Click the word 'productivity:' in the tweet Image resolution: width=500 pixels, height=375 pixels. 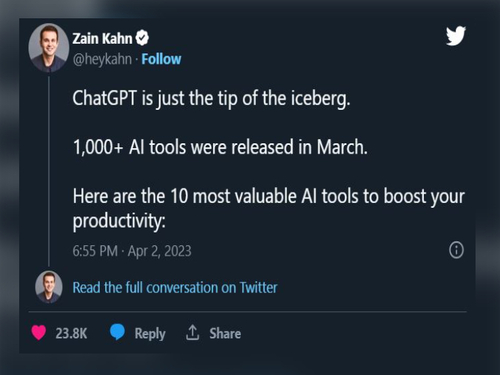[x=119, y=221]
